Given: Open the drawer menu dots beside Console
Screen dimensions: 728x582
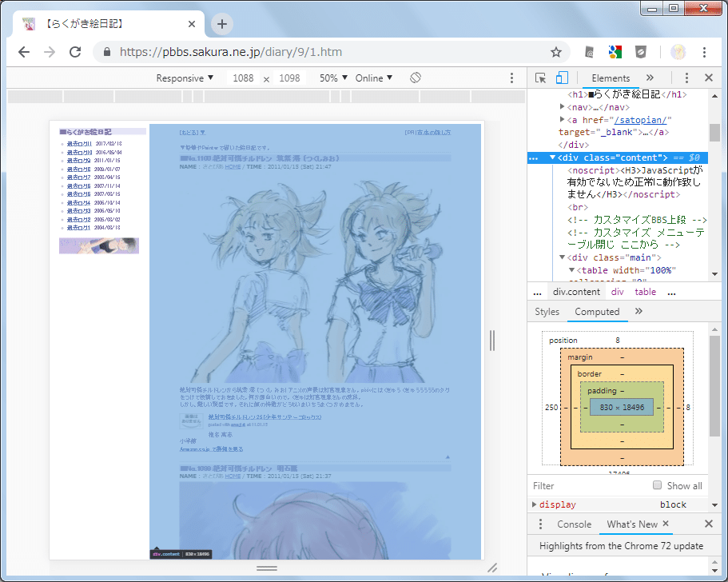Looking at the screenshot, I should click(x=540, y=524).
